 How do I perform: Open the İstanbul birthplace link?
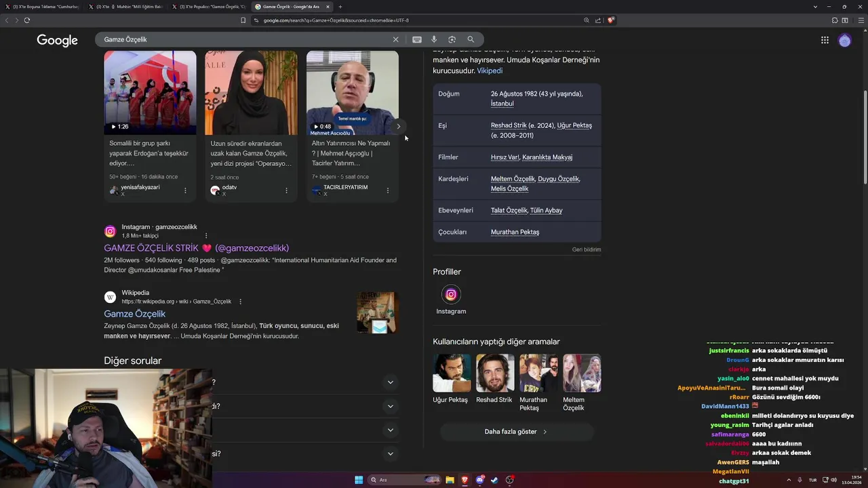502,104
